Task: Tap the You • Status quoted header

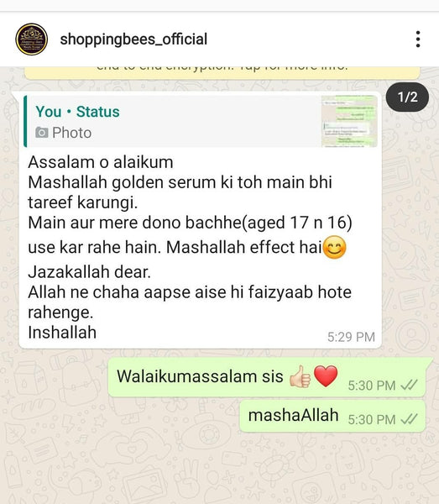Action: tap(77, 112)
